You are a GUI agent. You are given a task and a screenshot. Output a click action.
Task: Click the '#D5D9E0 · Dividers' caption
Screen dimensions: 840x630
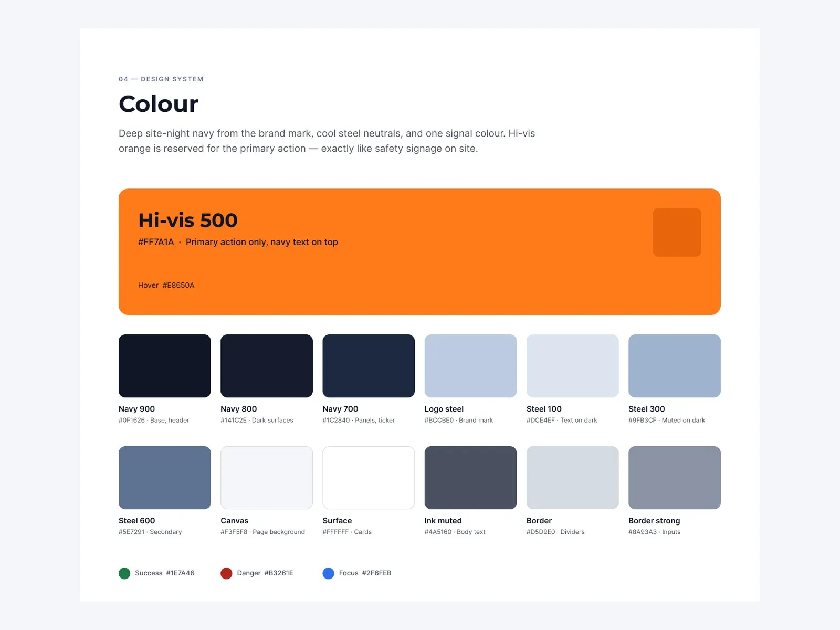coord(555,532)
